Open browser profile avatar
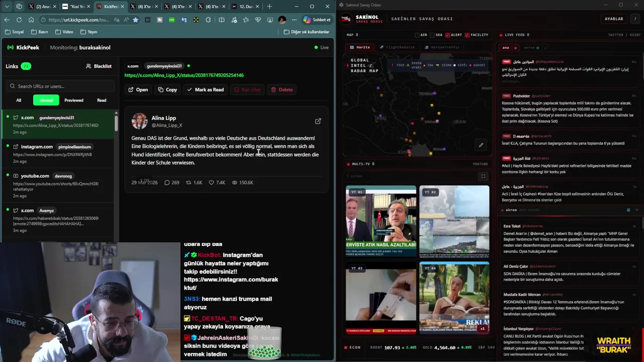The image size is (644, 362). pyautogui.click(x=282, y=20)
